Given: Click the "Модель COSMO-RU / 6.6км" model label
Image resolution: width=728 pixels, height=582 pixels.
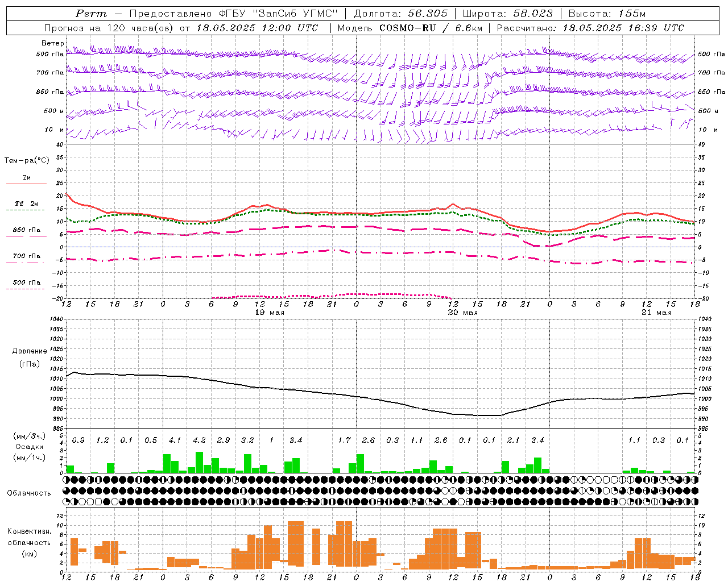Looking at the screenshot, I should pos(410,28).
